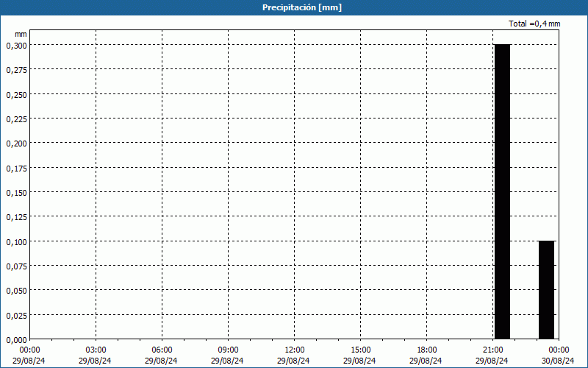Click the mm unit label above y-axis
This screenshot has width=588, height=368.
(x=21, y=34)
